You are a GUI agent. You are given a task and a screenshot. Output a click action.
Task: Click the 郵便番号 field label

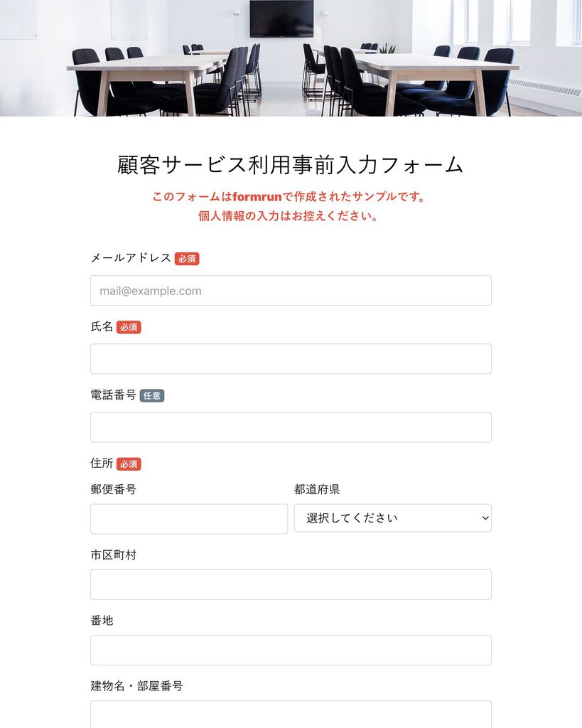pos(113,489)
